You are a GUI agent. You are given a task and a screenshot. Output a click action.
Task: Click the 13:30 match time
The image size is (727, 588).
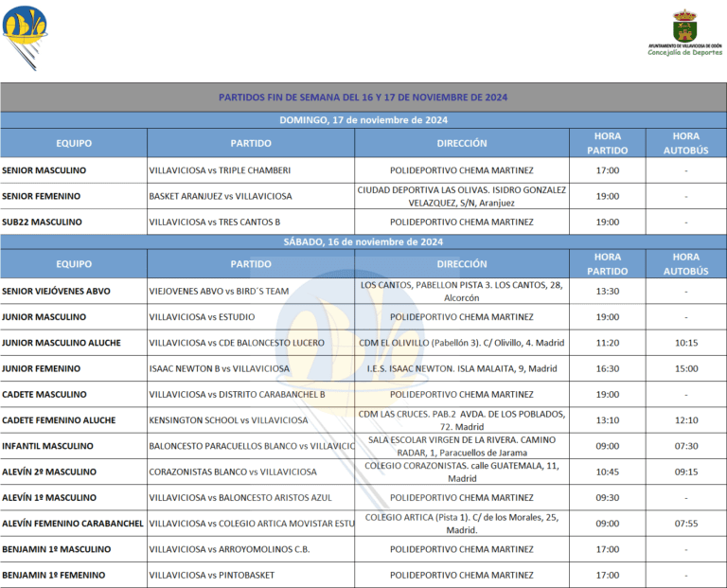coord(608,292)
